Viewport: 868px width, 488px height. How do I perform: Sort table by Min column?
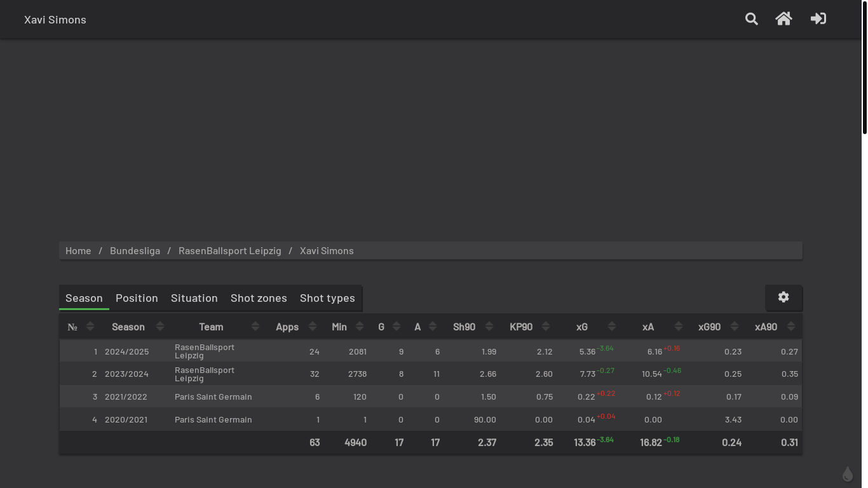pyautogui.click(x=360, y=327)
